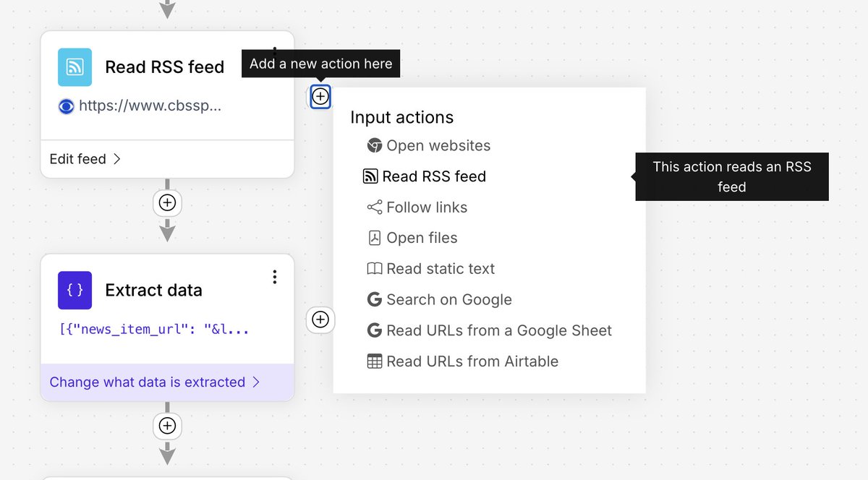Click the CBS eye favicon beside the URL

click(66, 106)
